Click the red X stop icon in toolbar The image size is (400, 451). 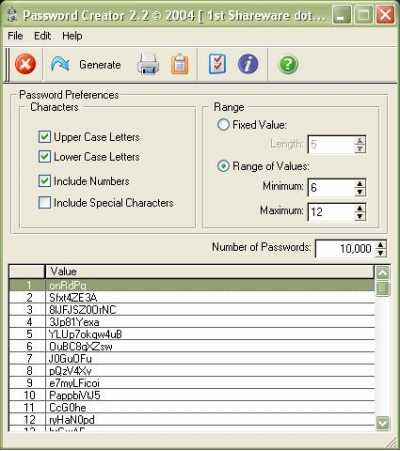25,64
